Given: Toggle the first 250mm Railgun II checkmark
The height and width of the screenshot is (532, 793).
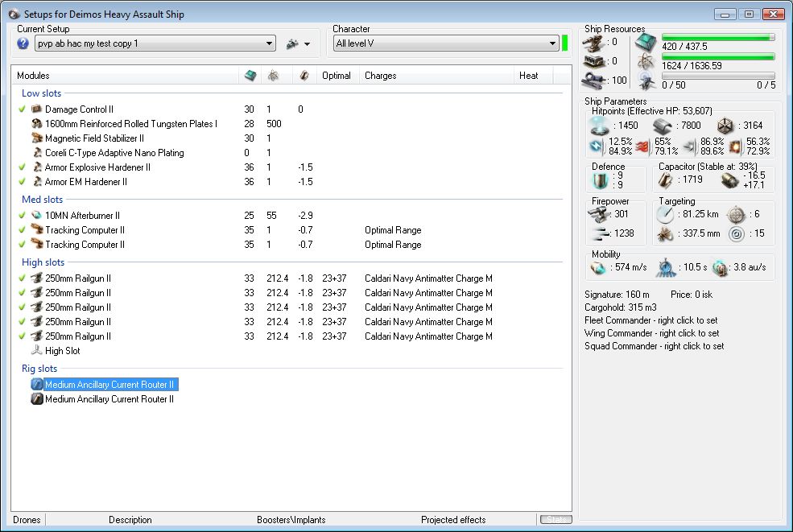Looking at the screenshot, I should [x=22, y=278].
